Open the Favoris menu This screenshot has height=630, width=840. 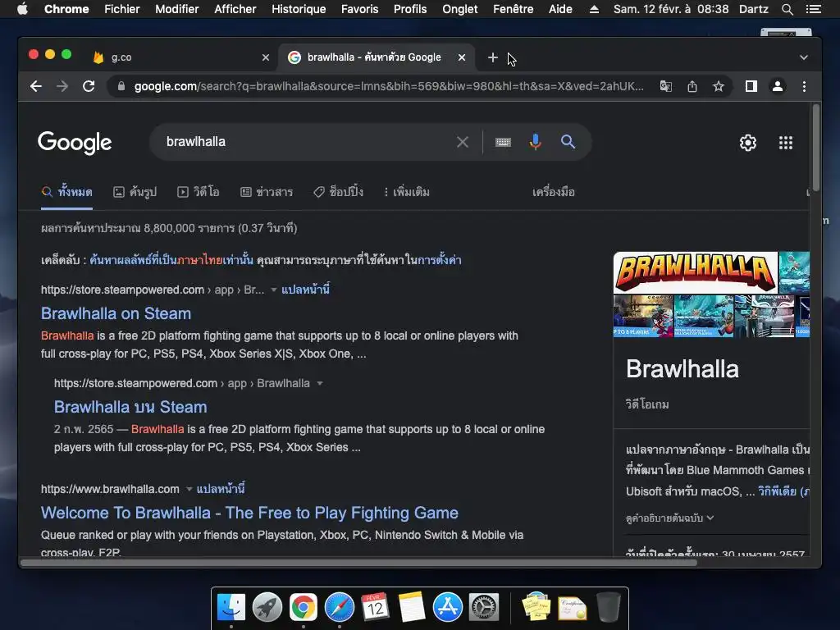(x=359, y=9)
